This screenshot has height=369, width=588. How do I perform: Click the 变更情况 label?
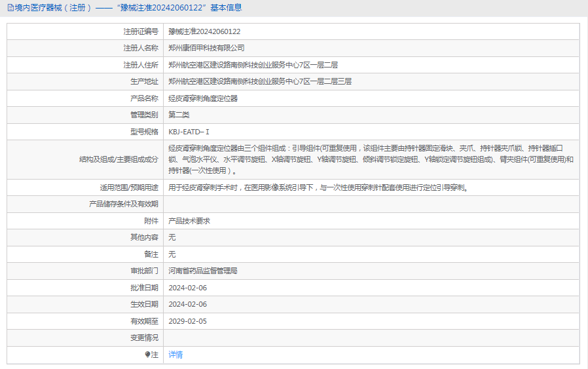(144, 338)
